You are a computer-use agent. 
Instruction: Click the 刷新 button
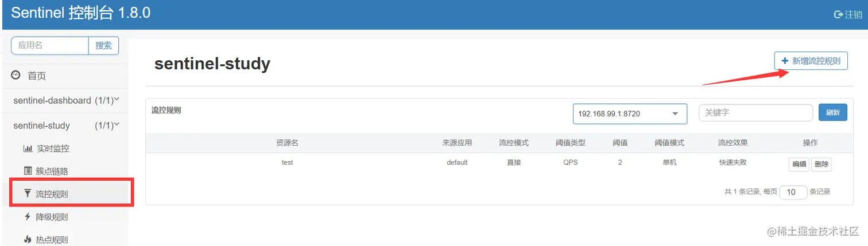tap(832, 112)
